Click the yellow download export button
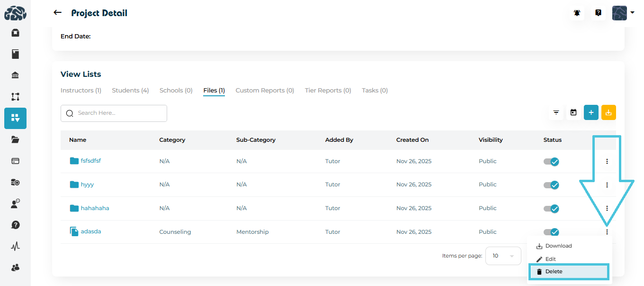Screen dimensions: 644x286 608,112
